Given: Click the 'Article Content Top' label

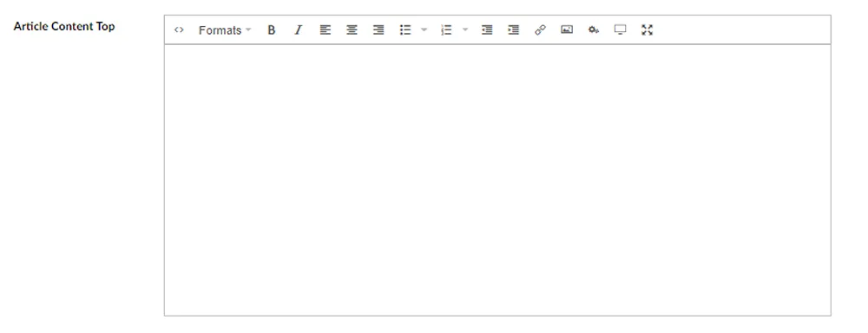Looking at the screenshot, I should [64, 27].
